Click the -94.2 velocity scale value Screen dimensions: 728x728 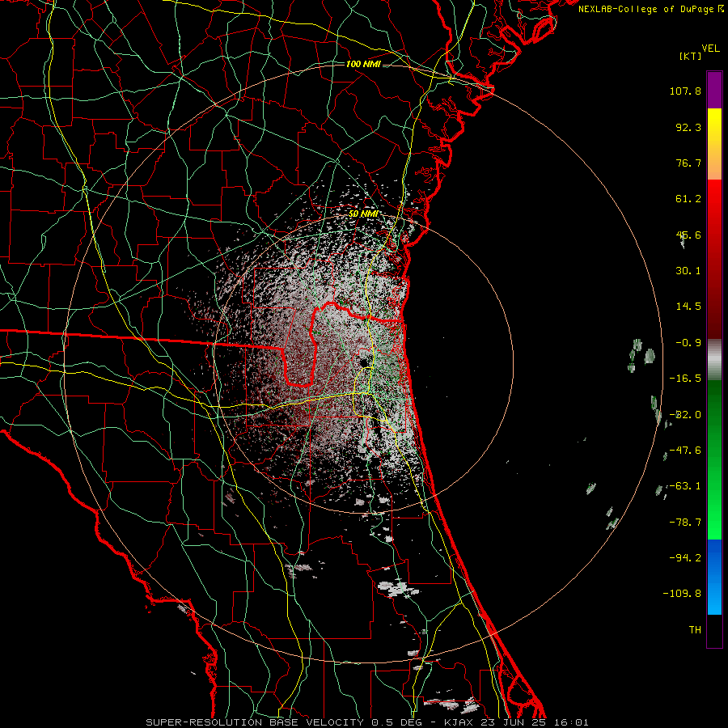685,557
